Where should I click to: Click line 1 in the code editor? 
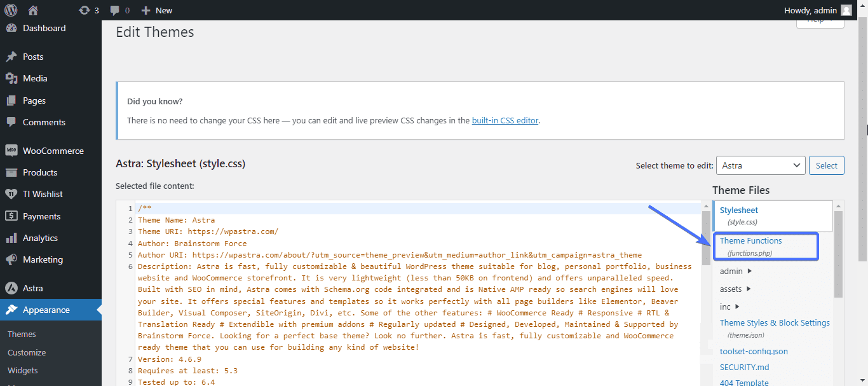[x=419, y=209]
